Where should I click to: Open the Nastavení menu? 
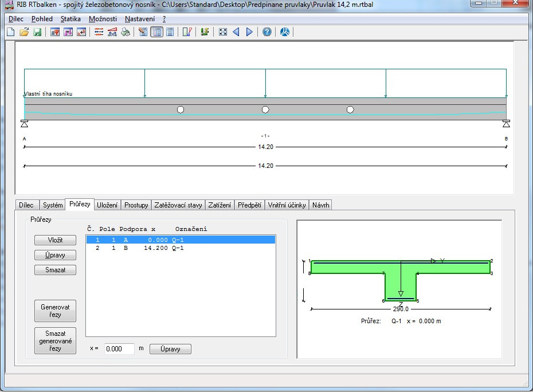pyautogui.click(x=139, y=19)
